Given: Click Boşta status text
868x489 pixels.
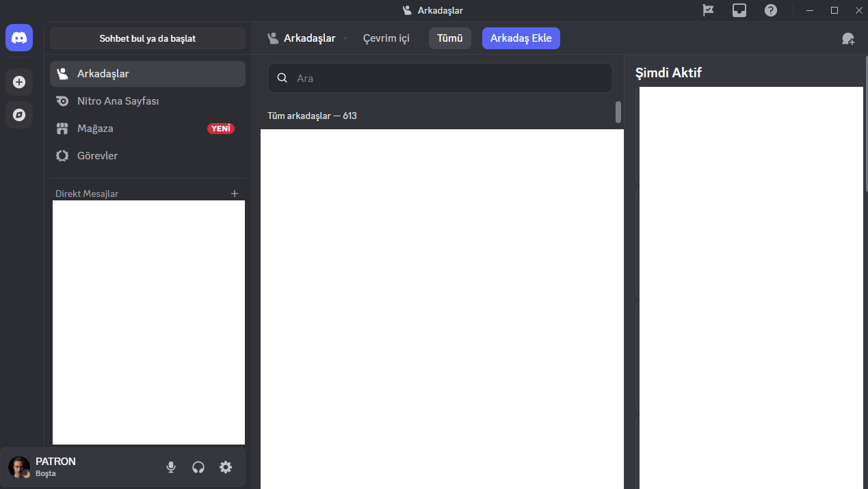Looking at the screenshot, I should (x=46, y=473).
